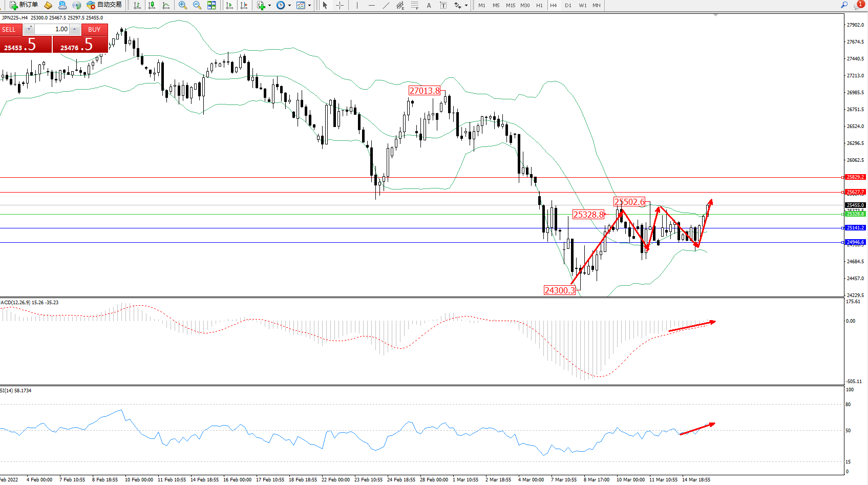Switch chart to candlestick display
The image size is (868, 485).
152,5
